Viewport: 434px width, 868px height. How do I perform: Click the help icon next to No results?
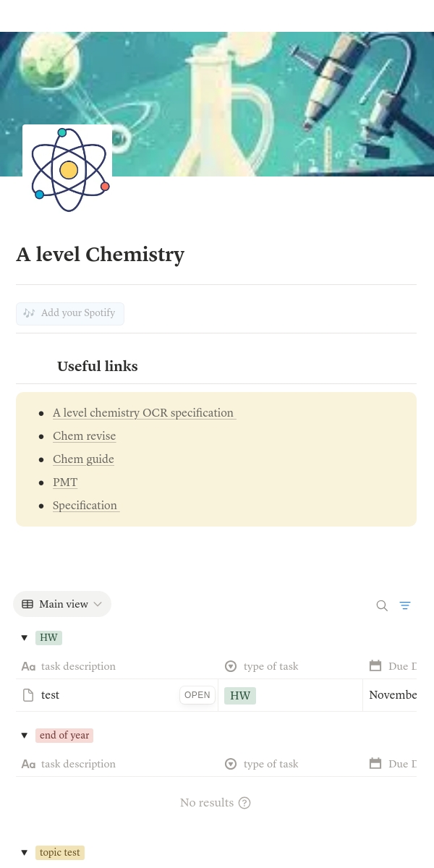click(x=244, y=803)
